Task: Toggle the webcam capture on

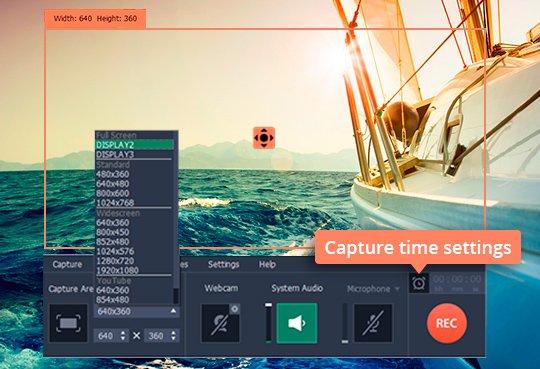Action: 220,323
